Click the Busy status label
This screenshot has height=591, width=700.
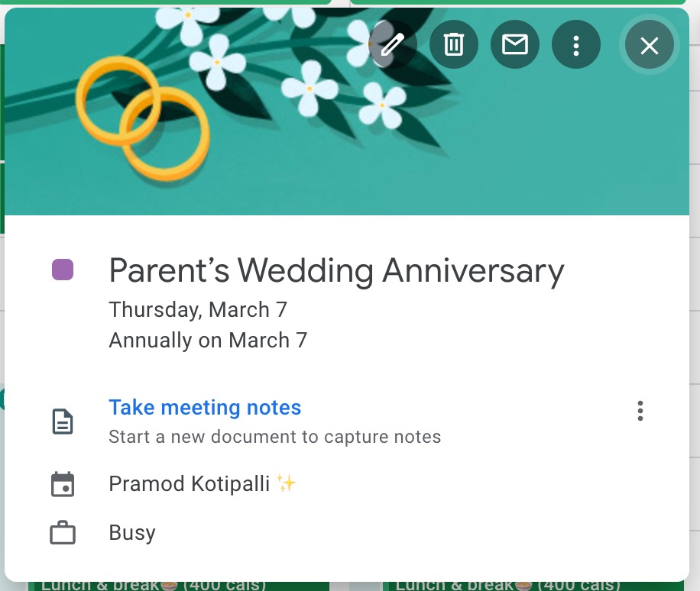(x=132, y=533)
